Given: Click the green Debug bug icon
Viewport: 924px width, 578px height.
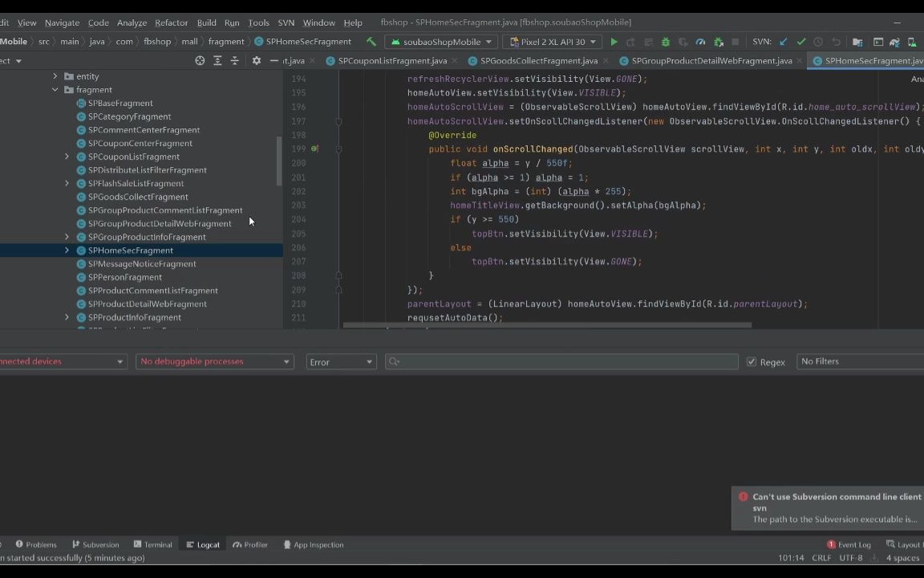Looking at the screenshot, I should point(665,42).
